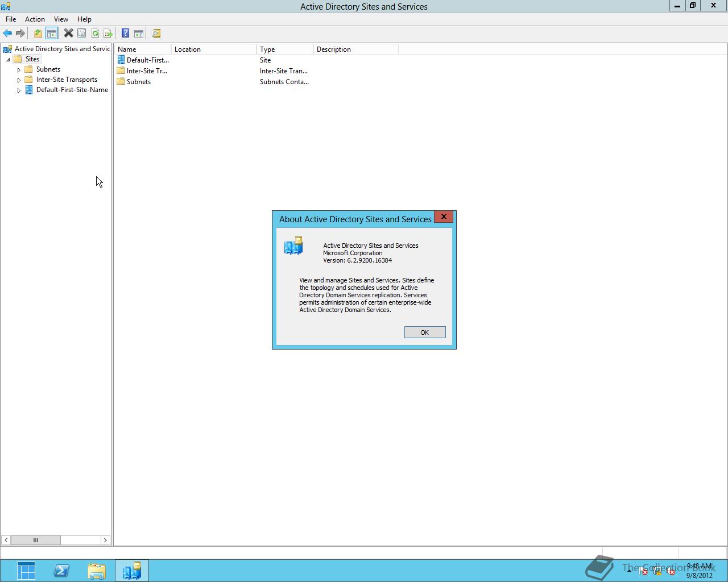This screenshot has height=582, width=728.
Task: Open File Explorer from the taskbar
Action: 97,571
